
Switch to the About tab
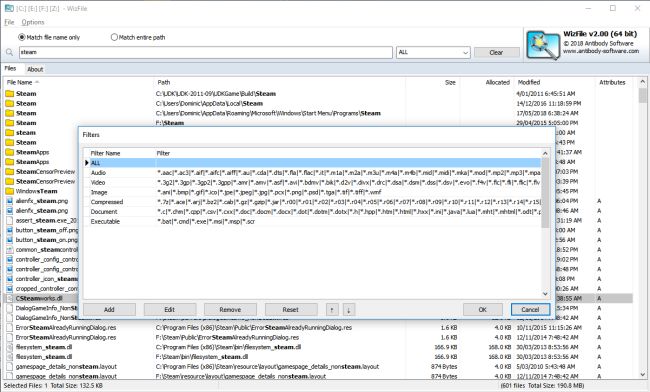coord(35,69)
